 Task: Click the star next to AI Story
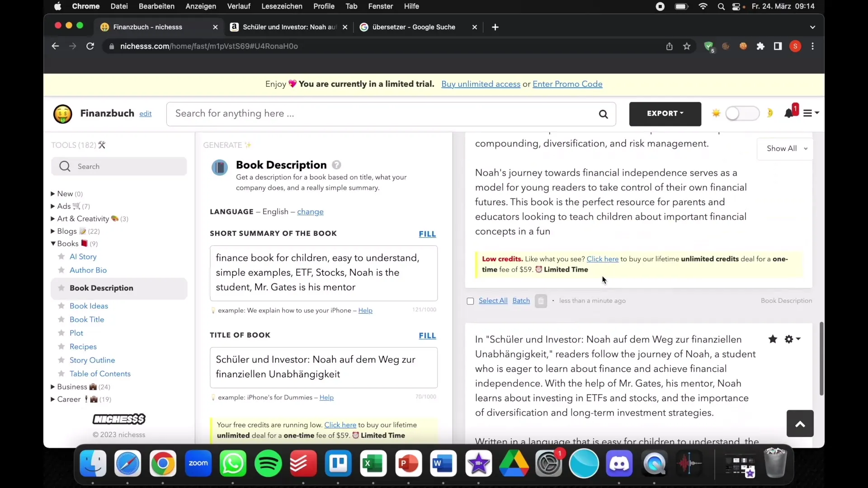point(61,257)
